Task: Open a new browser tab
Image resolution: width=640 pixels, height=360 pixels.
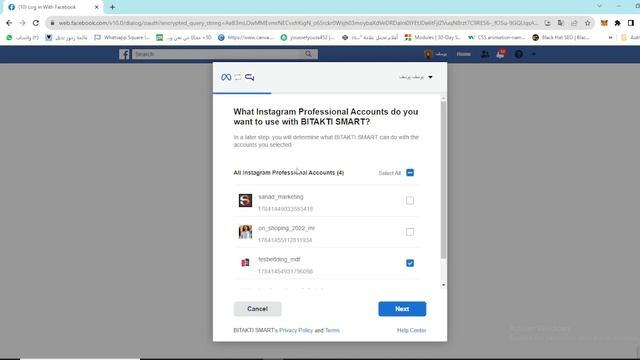Action: tap(112, 7)
